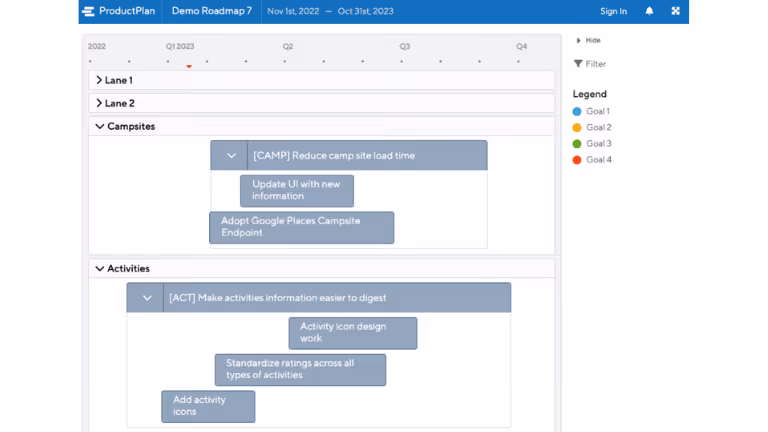Toggle the red Goal 4 legend item
This screenshot has width=768, height=432.
click(592, 160)
